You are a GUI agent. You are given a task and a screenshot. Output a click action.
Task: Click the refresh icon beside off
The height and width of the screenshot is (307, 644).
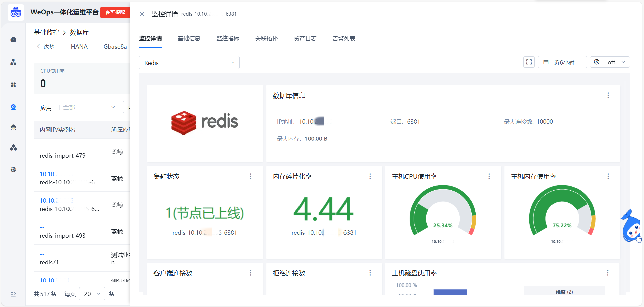click(597, 62)
